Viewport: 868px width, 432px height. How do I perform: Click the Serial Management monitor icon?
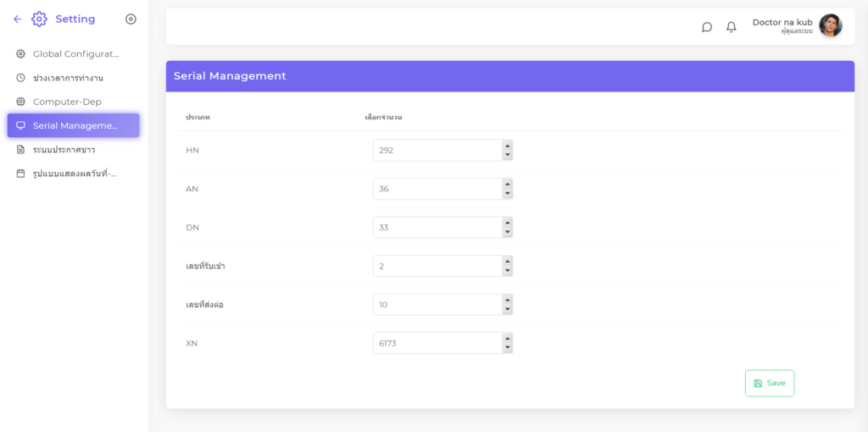(x=21, y=125)
